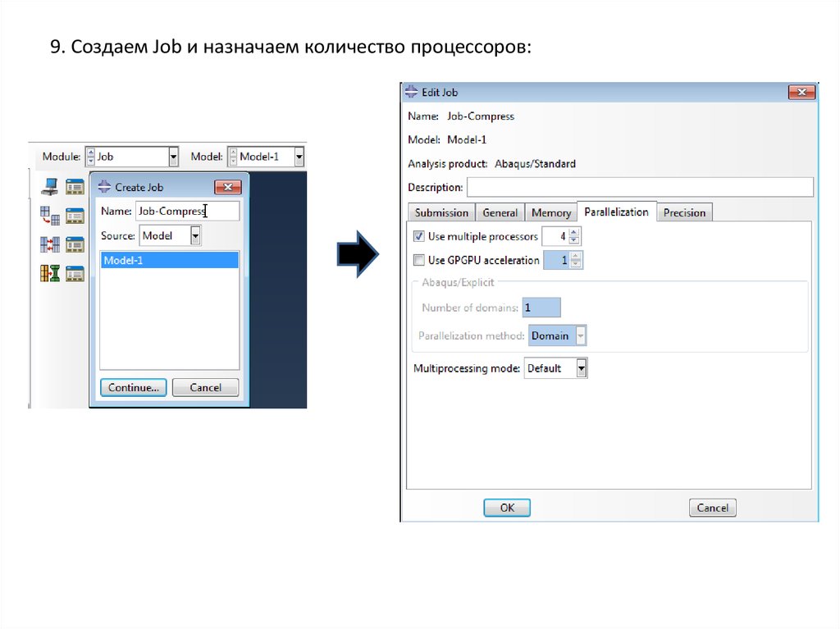Screen dimensions: 840x629
Task: Click the Create Job computer icon
Action: (50, 186)
